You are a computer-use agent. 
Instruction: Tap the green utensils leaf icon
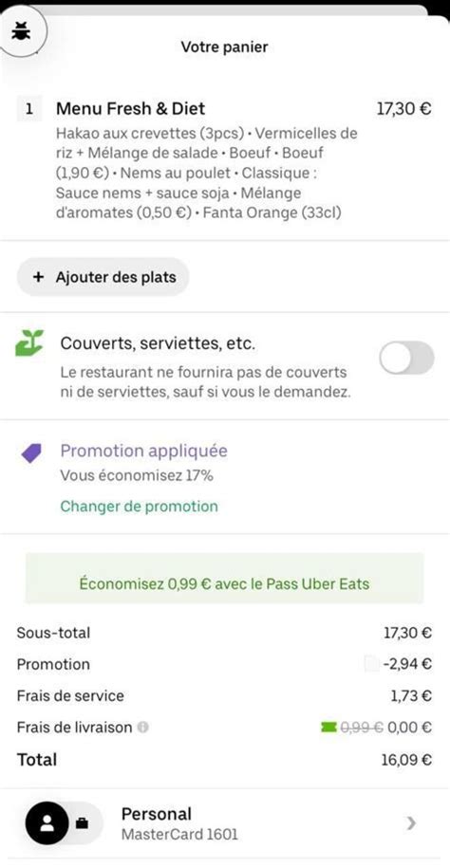pos(29,343)
